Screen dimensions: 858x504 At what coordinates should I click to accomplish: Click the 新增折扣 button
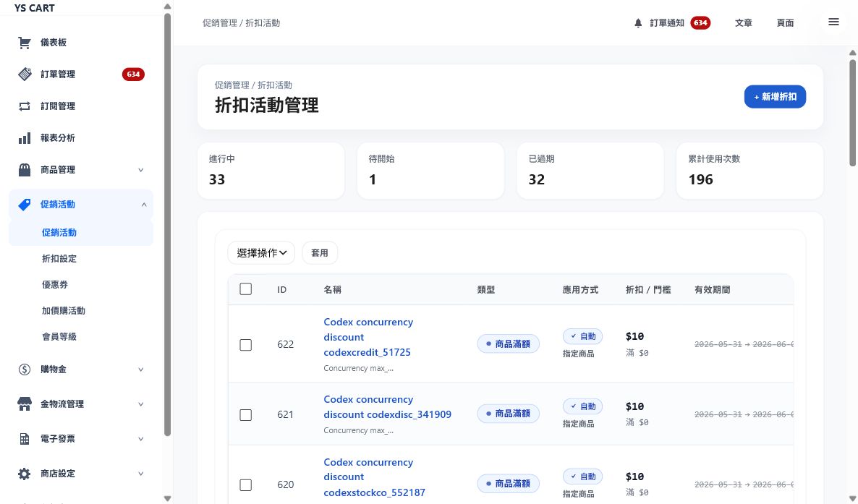pos(775,97)
